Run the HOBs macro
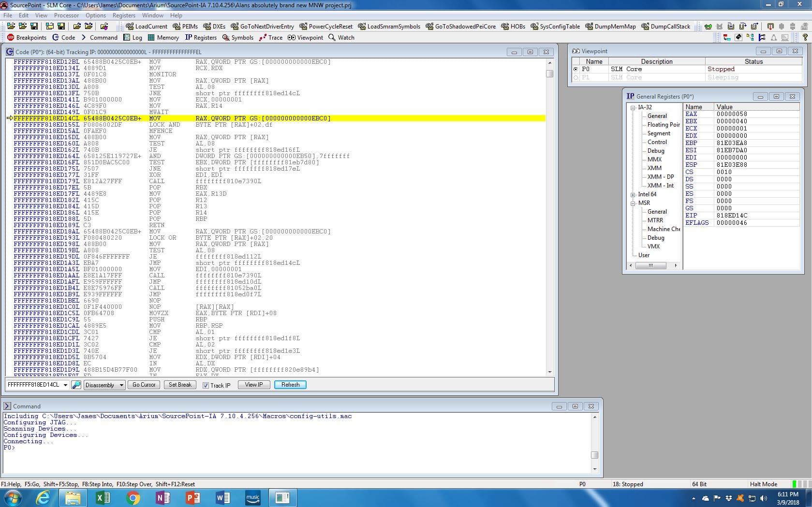Viewport: 812px width, 507px height. [x=513, y=26]
